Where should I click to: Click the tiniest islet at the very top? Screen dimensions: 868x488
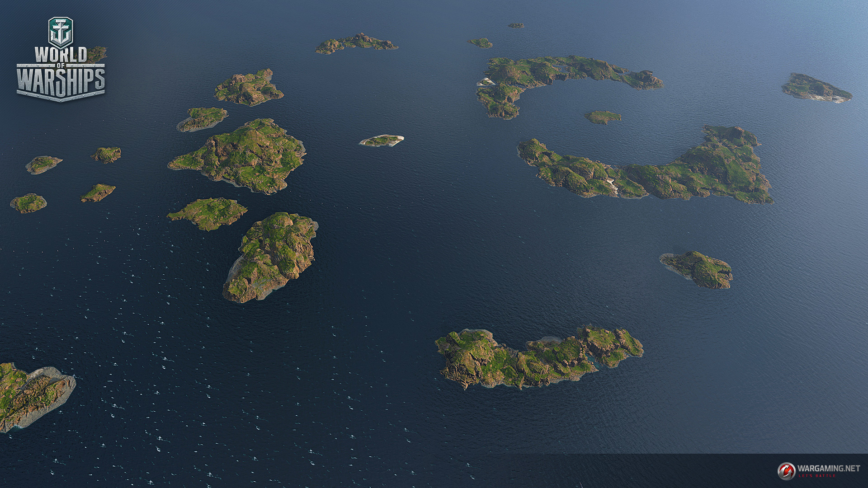[516, 26]
